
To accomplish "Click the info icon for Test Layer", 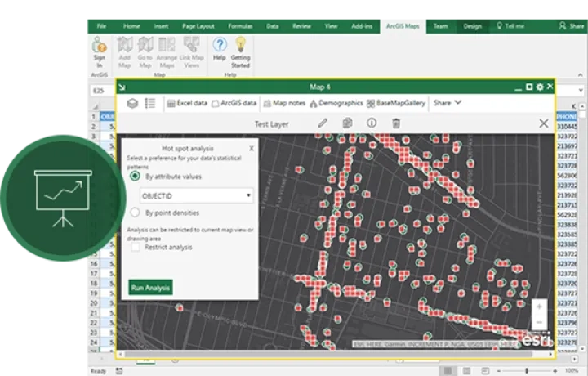I will coord(372,123).
